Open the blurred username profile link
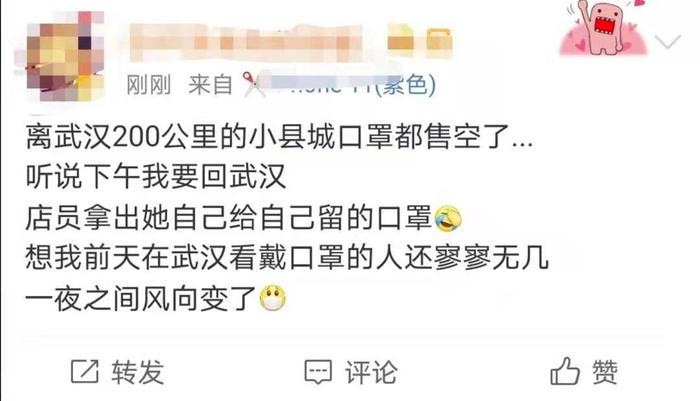This screenshot has height=401, width=700. coord(248,43)
